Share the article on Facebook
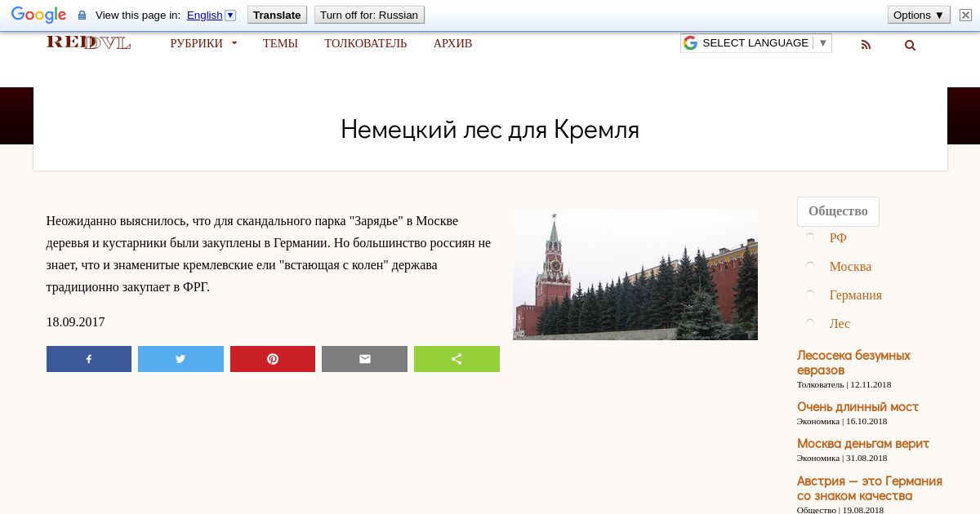980x514 pixels. [89, 359]
